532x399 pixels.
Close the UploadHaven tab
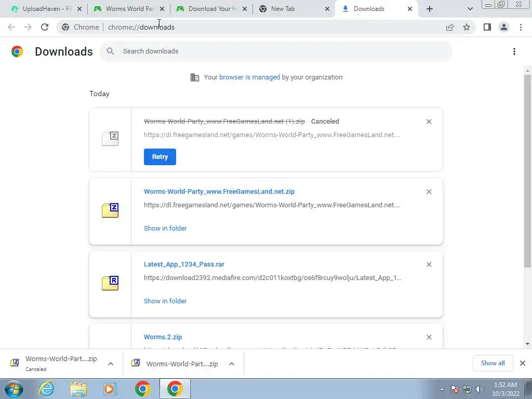(79, 9)
